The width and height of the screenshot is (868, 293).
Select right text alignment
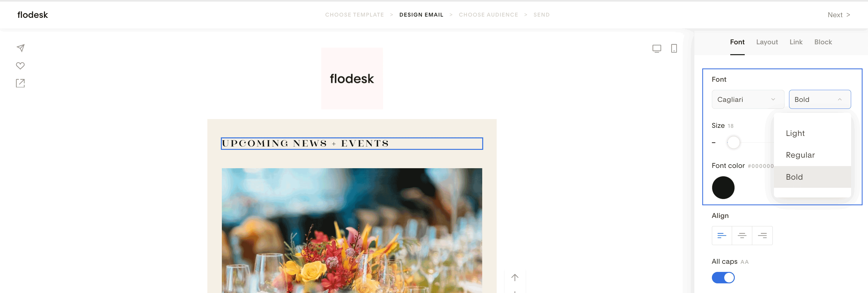[x=762, y=235]
